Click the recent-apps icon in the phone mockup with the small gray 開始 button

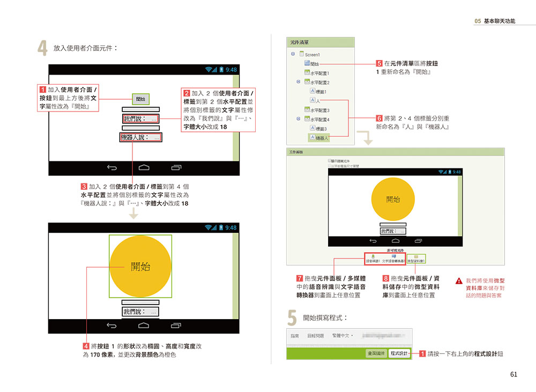[176, 167]
